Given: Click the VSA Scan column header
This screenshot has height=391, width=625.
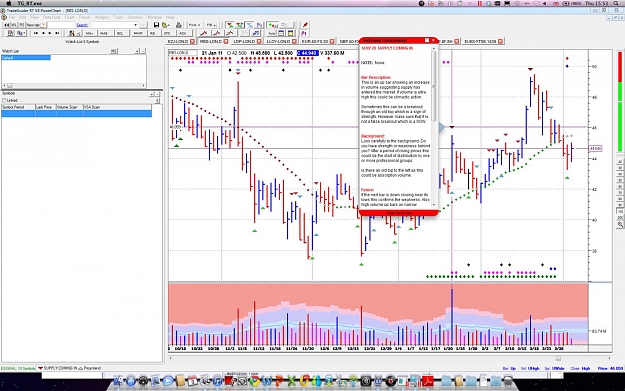Looking at the screenshot, I should pyautogui.click(x=117, y=107).
